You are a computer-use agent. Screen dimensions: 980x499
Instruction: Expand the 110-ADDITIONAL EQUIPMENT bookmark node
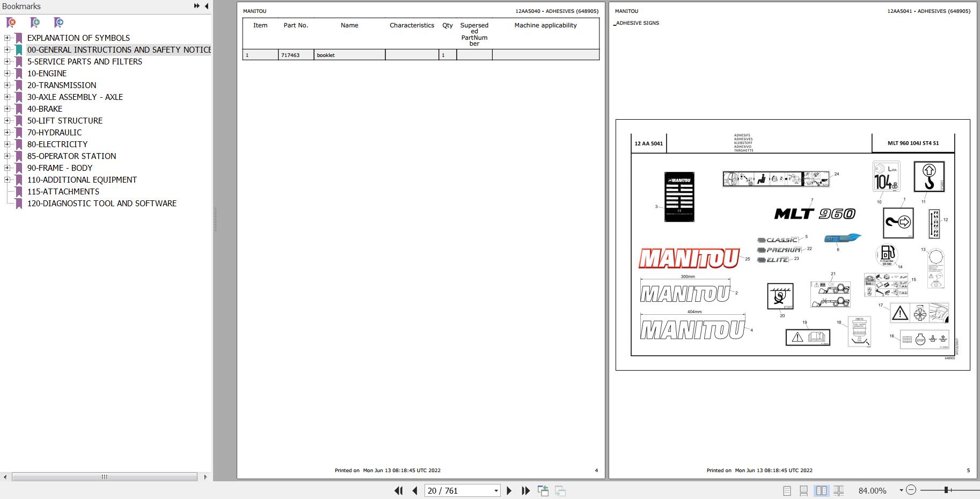7,179
